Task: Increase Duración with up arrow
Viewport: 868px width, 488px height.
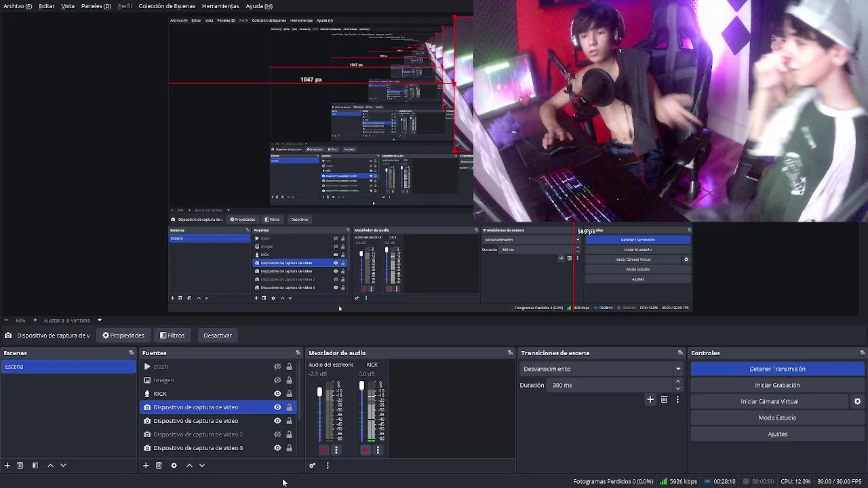Action: coord(678,382)
